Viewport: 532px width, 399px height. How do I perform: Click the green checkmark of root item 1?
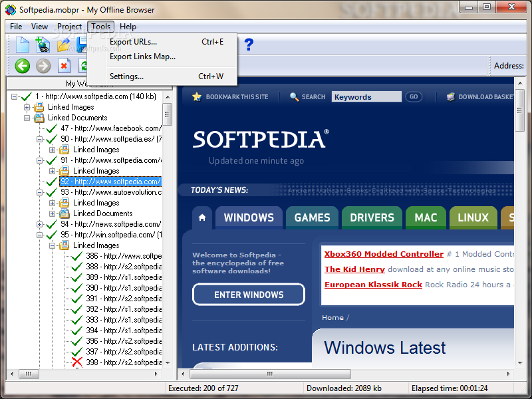26,96
